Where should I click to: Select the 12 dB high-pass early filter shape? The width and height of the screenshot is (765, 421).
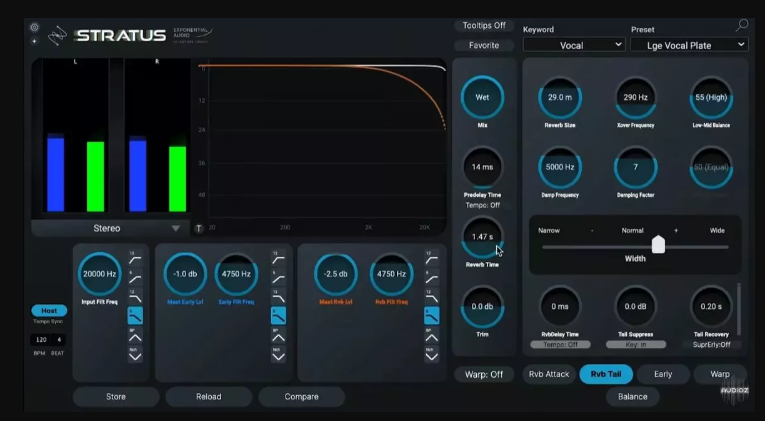279,259
